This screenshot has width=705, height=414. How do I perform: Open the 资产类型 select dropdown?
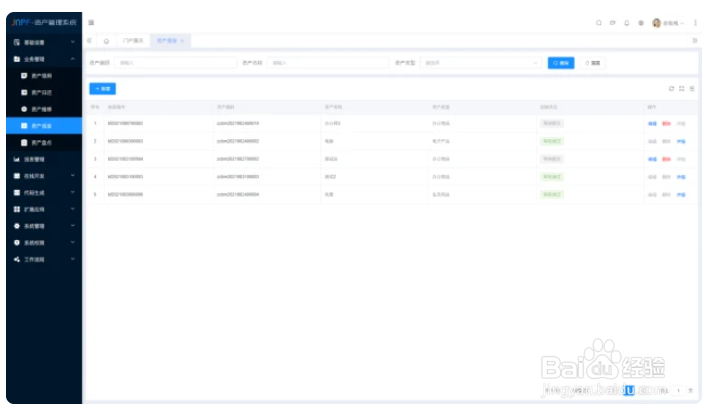click(x=480, y=63)
